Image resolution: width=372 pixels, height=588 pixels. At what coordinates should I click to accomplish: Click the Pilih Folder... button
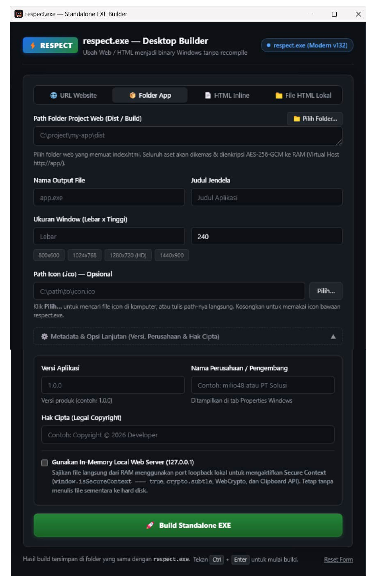[x=315, y=119]
